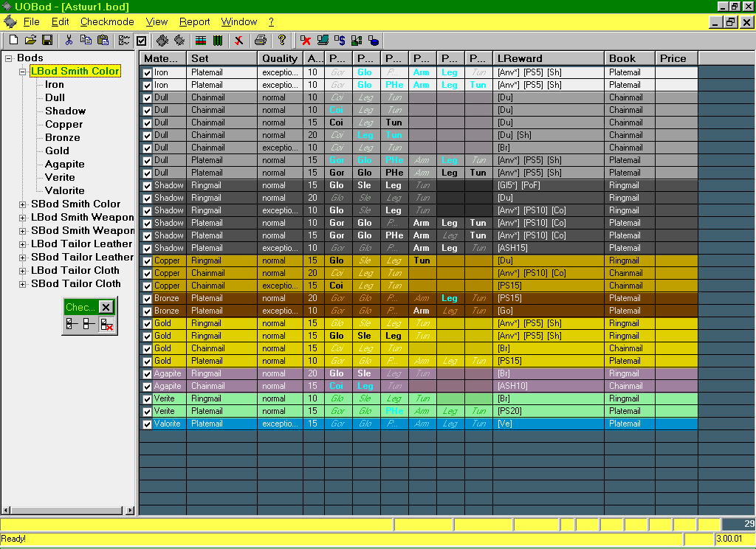Click the tree panel's right scroll arrow
Screen dimensions: 756x549
click(131, 510)
